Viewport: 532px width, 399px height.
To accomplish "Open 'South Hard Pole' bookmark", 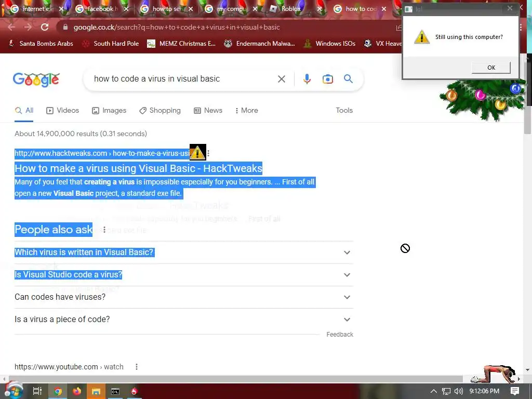I will click(x=111, y=44).
